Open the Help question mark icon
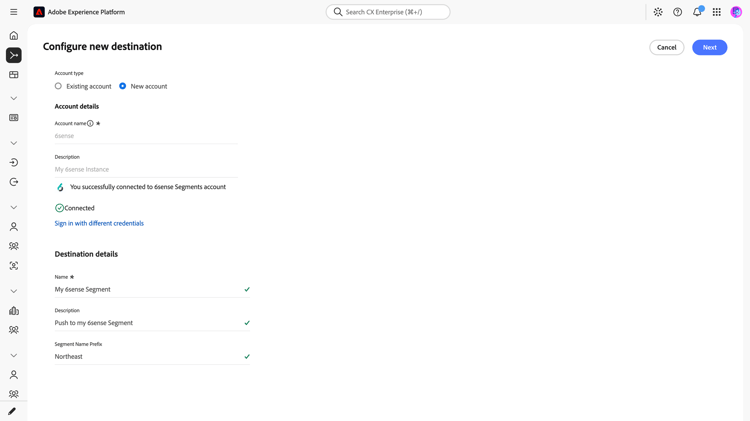This screenshot has height=421, width=750. (677, 12)
